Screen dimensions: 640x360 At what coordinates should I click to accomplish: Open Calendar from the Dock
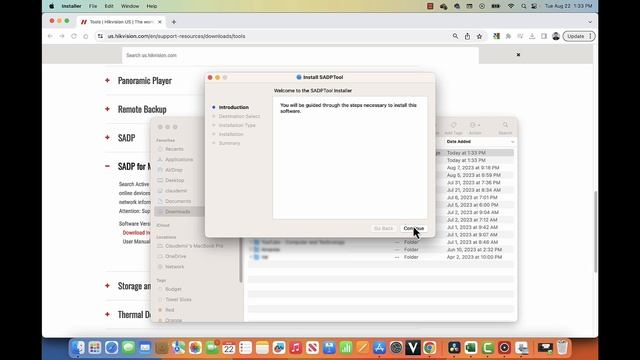coord(229,348)
